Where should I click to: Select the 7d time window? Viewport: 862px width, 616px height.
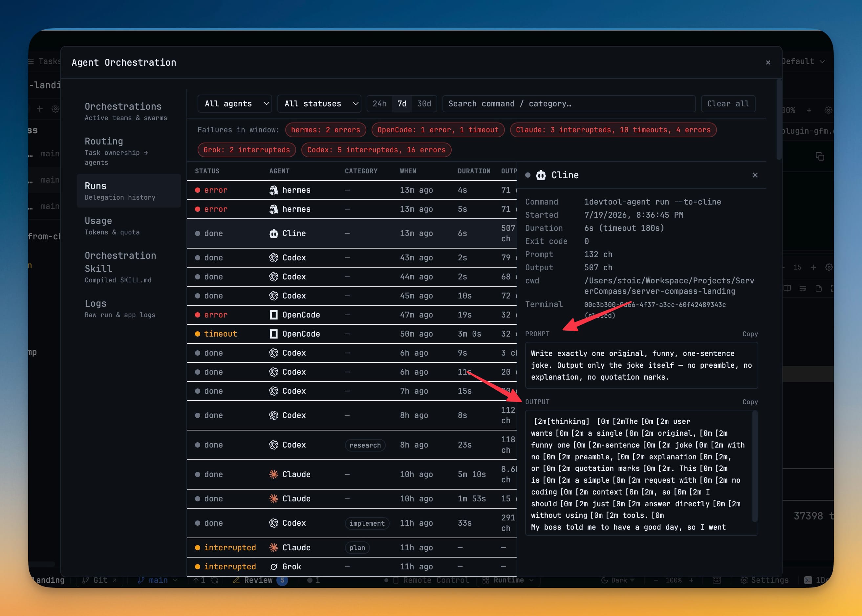pyautogui.click(x=401, y=103)
